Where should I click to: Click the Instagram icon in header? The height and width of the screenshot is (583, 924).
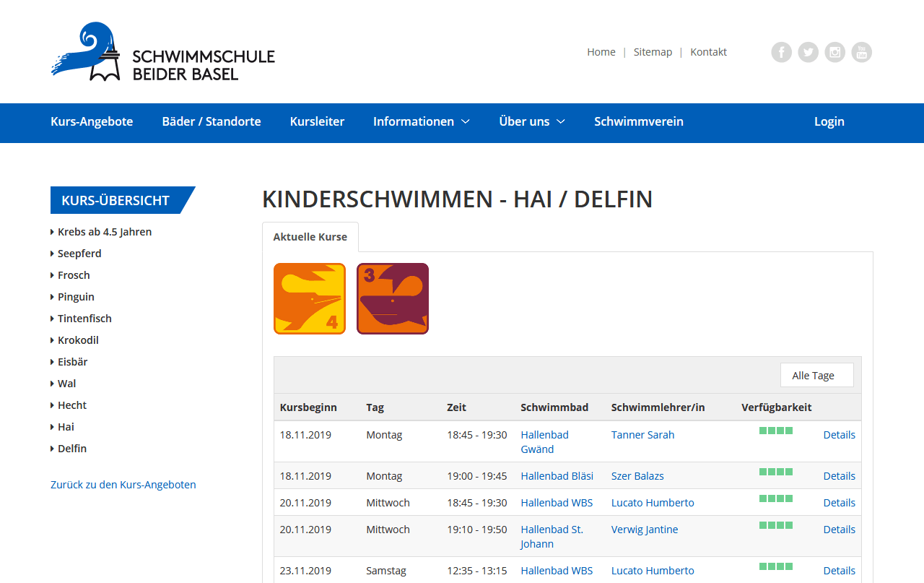pos(834,52)
